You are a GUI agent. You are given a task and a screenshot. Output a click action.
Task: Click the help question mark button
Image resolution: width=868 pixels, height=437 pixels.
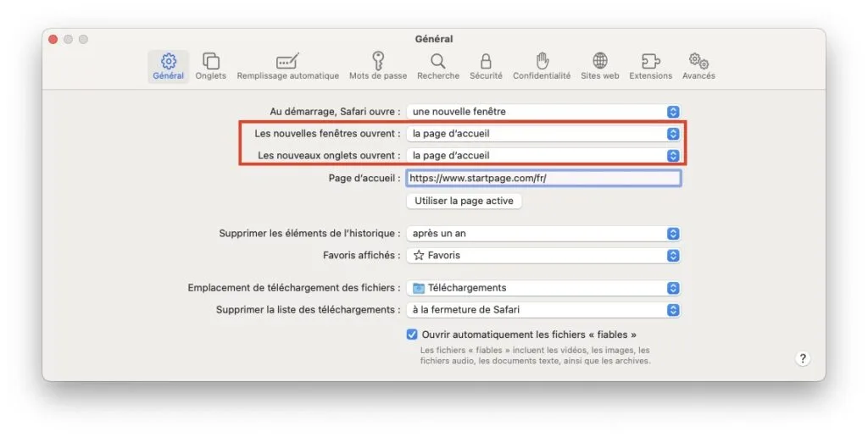pos(803,358)
